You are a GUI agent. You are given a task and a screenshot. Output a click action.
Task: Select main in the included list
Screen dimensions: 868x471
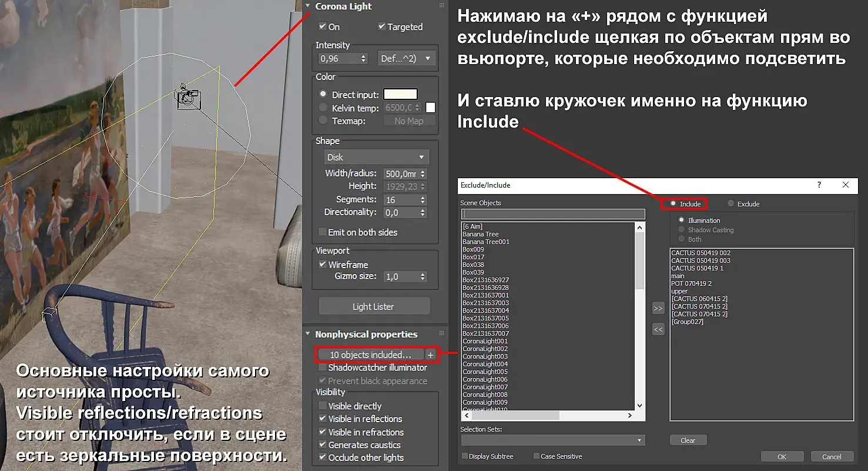tap(678, 276)
